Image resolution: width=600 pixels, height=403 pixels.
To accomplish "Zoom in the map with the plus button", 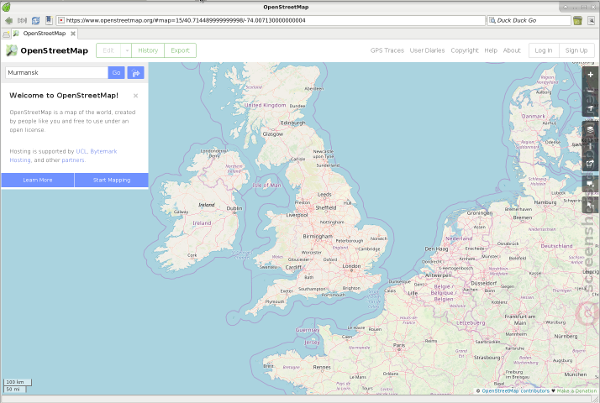I will (x=590, y=75).
